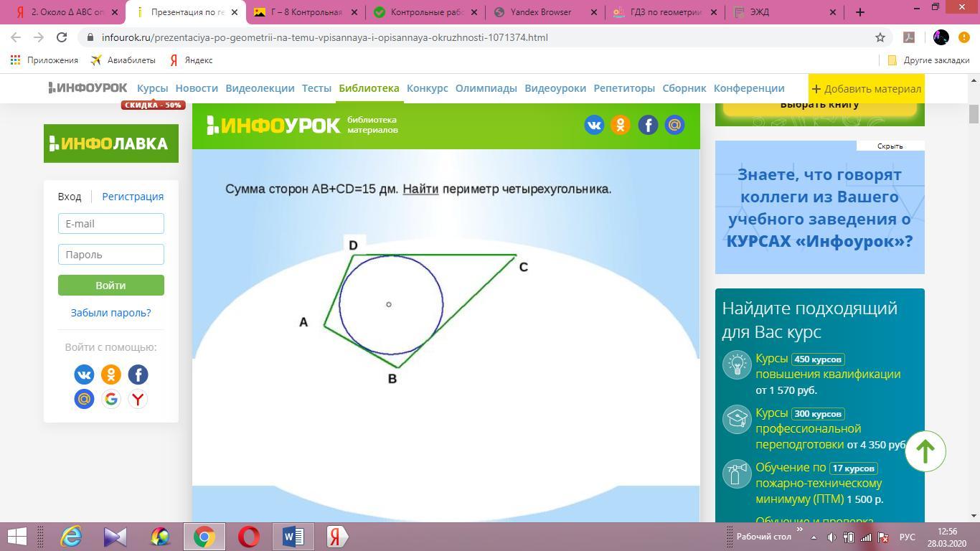Switch to the Yandex Browser tab
980x551 pixels.
[x=545, y=12]
